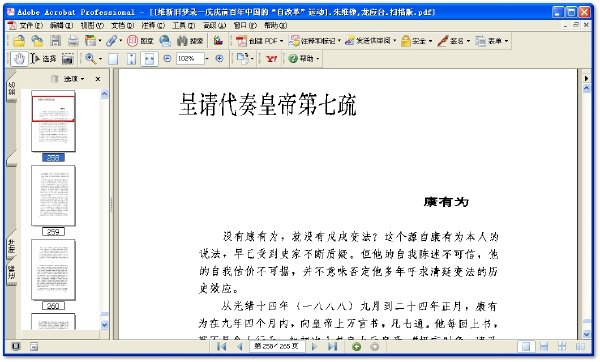Set the view to Actual Size page icon
The height and width of the screenshot is (362, 600).
[113, 59]
